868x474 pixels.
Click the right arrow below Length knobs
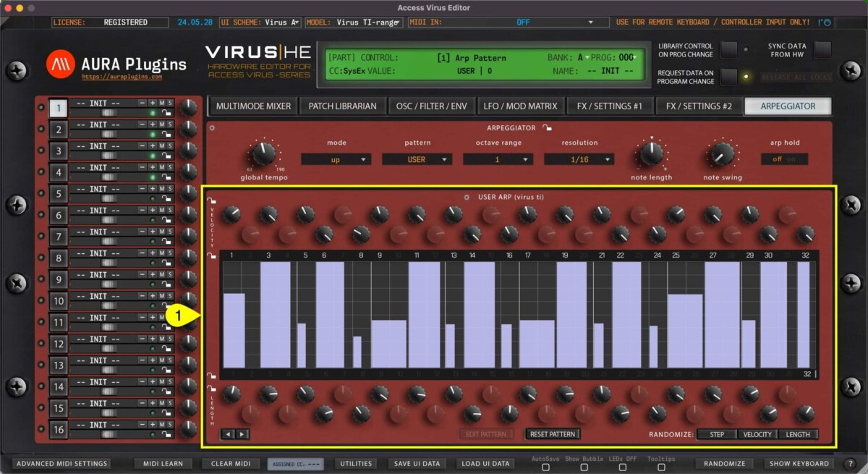[x=242, y=434]
